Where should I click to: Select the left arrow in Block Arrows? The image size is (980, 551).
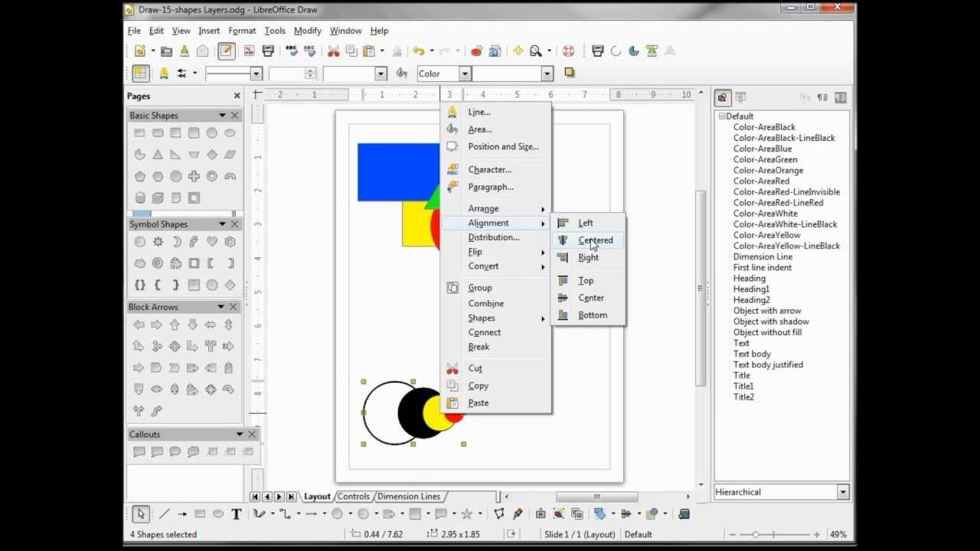tap(139, 324)
